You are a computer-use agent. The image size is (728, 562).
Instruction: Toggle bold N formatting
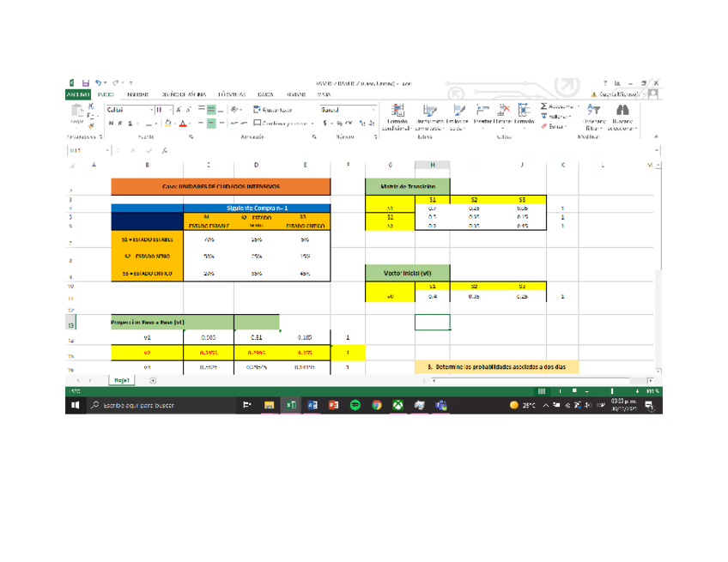[111, 124]
